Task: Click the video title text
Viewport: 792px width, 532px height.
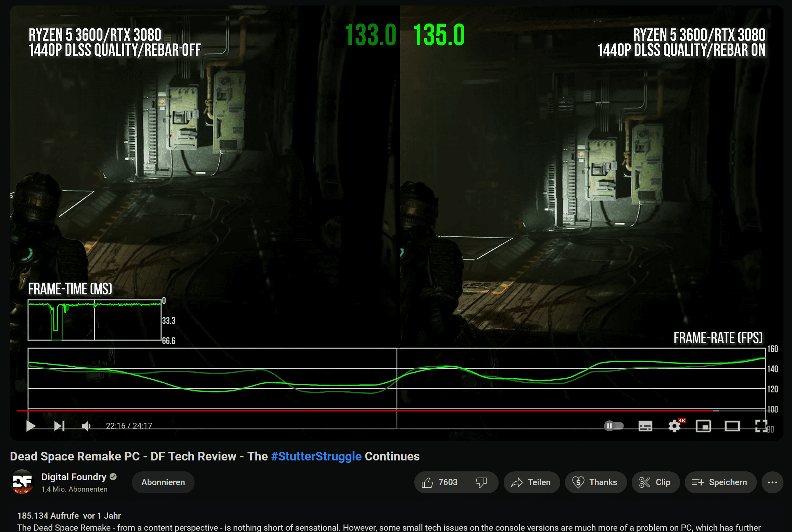Action: (215, 456)
